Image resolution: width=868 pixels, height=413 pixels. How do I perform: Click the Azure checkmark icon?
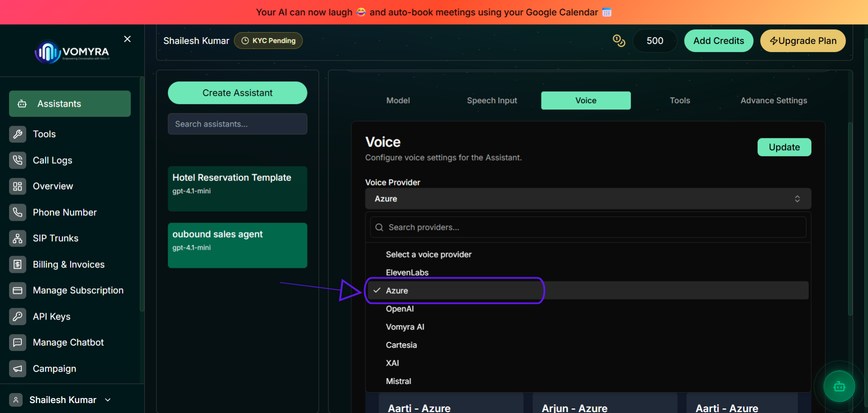pos(377,290)
